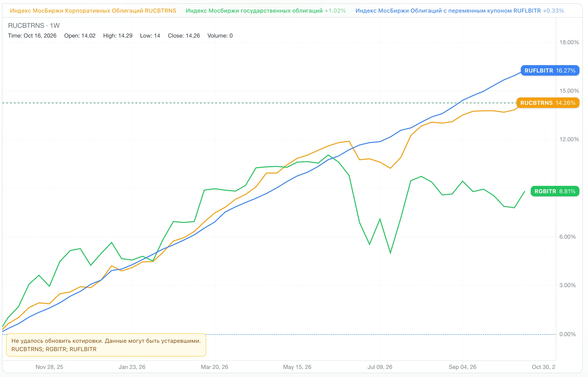
Task: Click the Jul 09, 26 date label
Action: tap(380, 367)
